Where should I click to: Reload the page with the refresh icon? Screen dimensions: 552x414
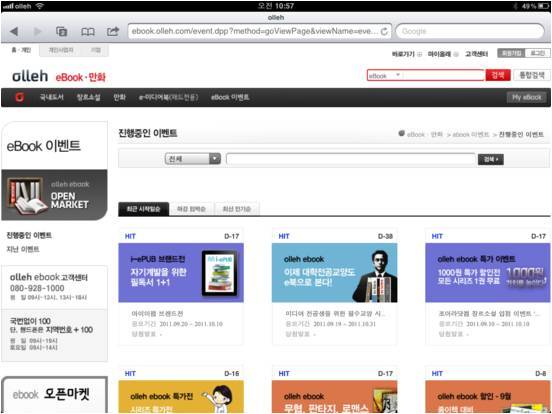[384, 31]
